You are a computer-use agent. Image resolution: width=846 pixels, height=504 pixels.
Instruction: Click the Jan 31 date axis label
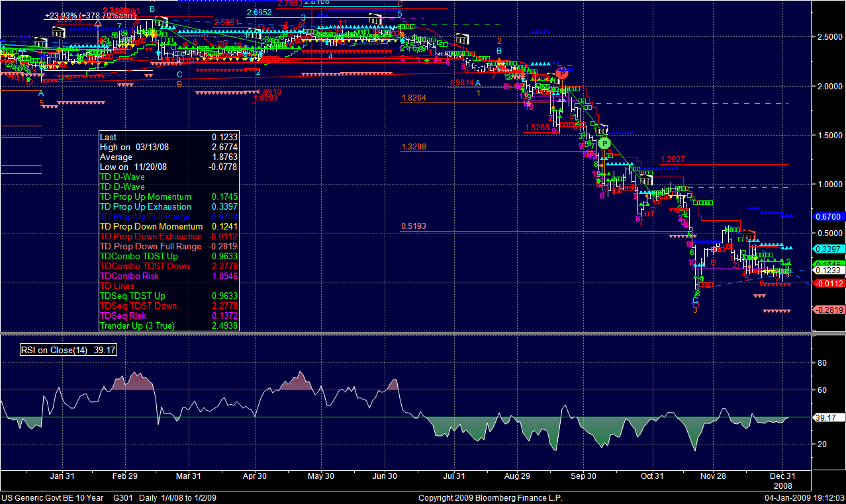pyautogui.click(x=62, y=476)
